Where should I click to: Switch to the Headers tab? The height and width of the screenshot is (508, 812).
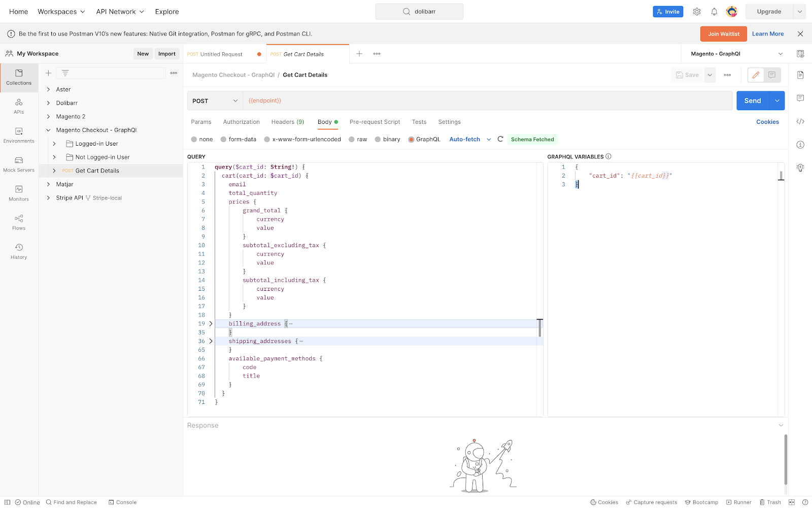tap(288, 122)
